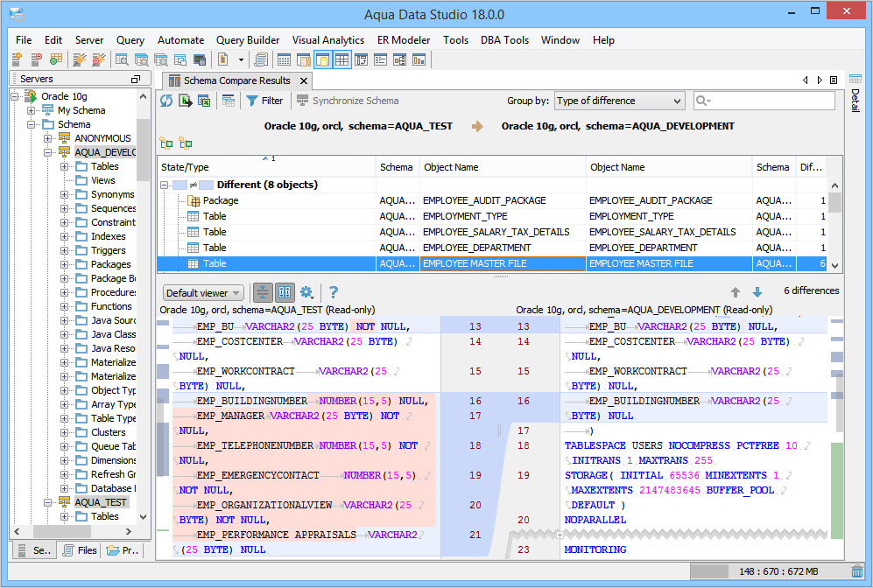The height and width of the screenshot is (588, 873).
Task: Click the chart icon in main toolbar
Action: coord(419,59)
